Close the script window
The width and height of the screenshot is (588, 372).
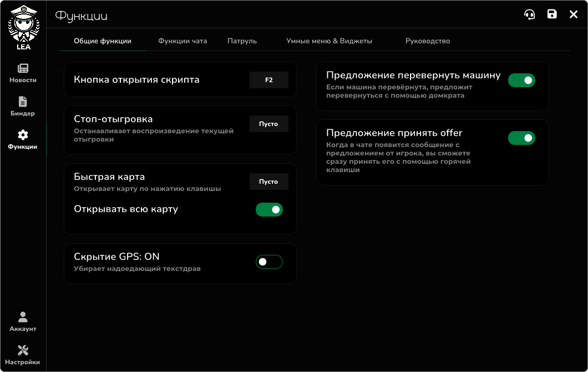tap(574, 14)
